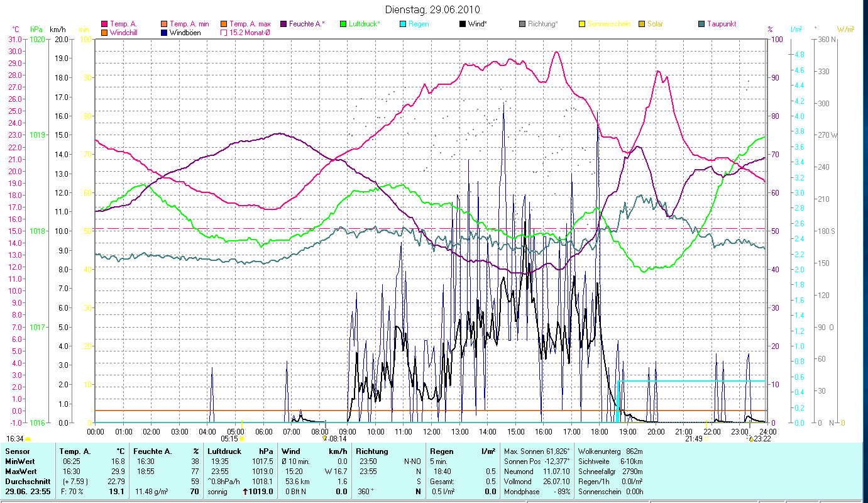Click the orange Windchill legend square
Image resolution: width=868 pixels, height=503 pixels.
pos(104,33)
